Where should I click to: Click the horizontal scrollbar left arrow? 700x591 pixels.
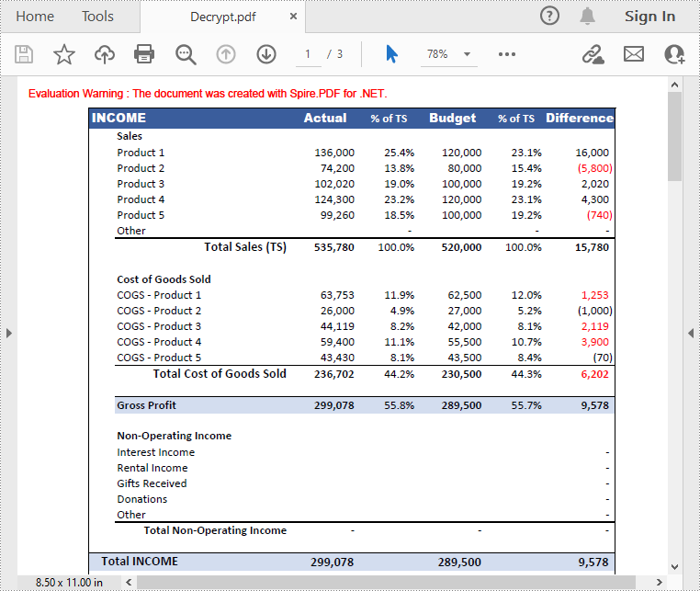click(x=129, y=582)
